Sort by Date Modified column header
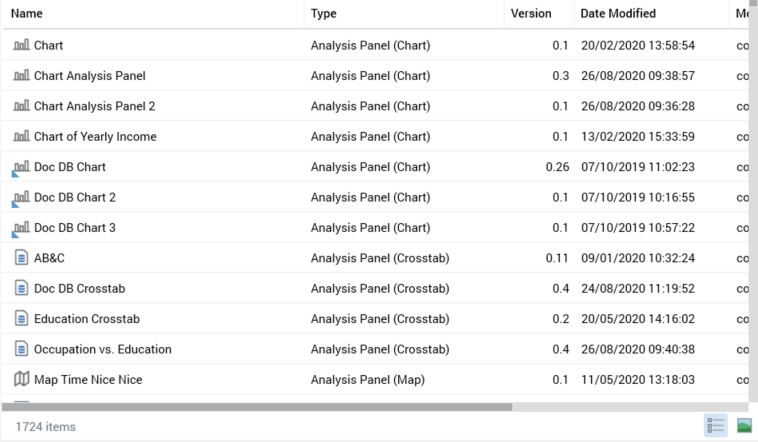Screen dimensions: 758x442 click(618, 13)
